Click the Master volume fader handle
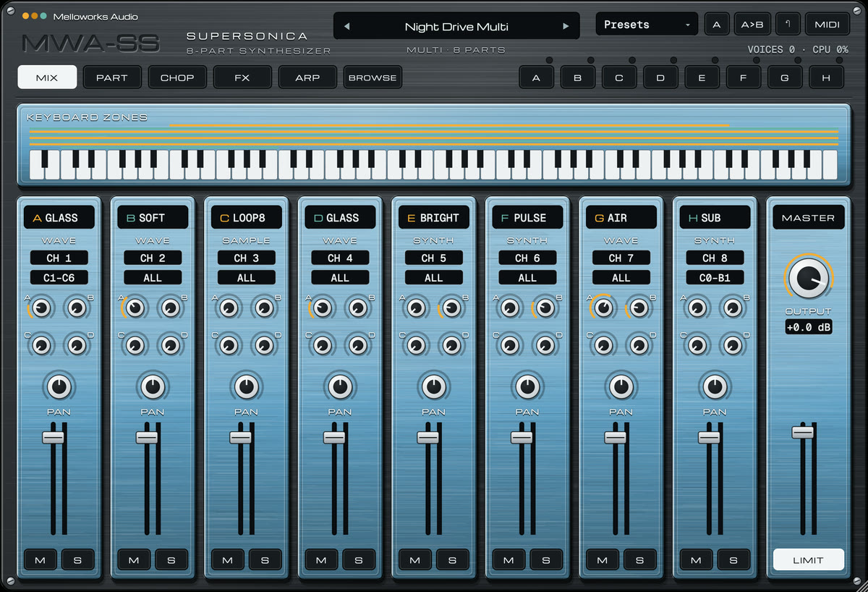The image size is (868, 592). (802, 432)
